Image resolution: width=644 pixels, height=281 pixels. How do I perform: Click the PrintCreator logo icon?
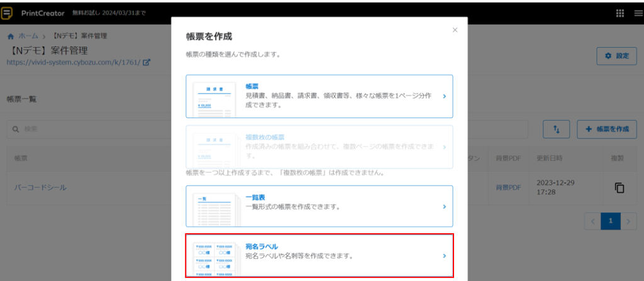pyautogui.click(x=6, y=13)
